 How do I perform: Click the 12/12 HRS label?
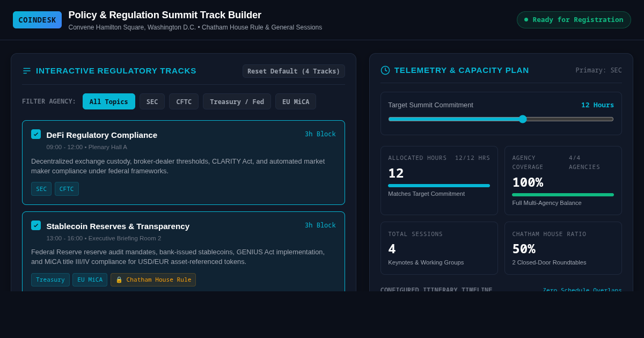pyautogui.click(x=472, y=158)
